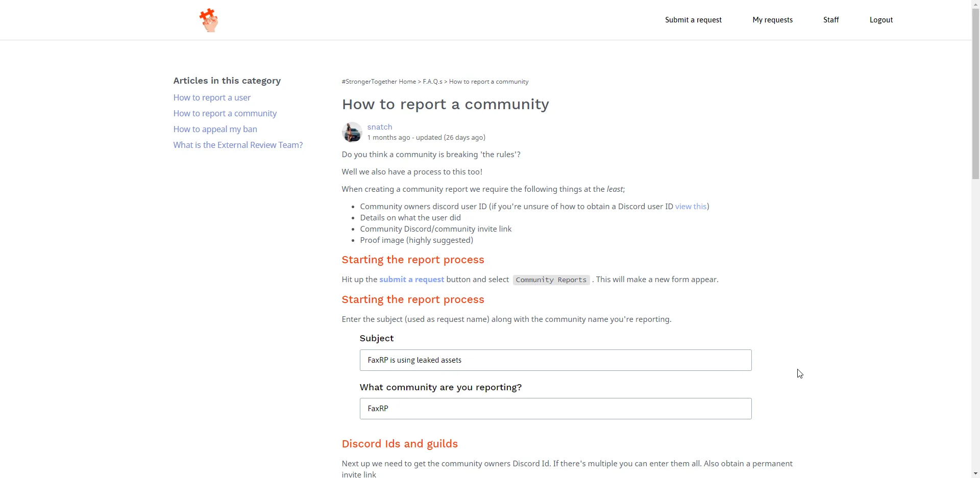This screenshot has width=980, height=478.
Task: Click the bold 'submit a request' inline link
Action: click(411, 280)
